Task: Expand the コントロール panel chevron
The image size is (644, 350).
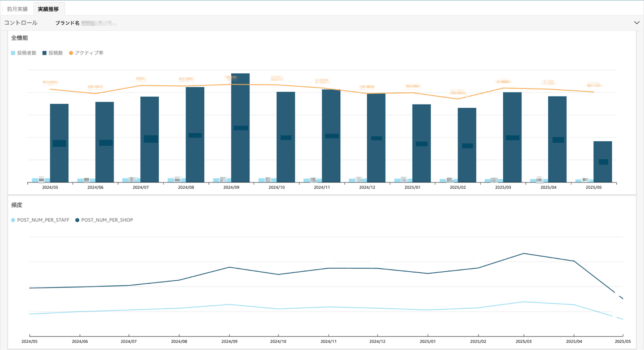Action: (637, 22)
